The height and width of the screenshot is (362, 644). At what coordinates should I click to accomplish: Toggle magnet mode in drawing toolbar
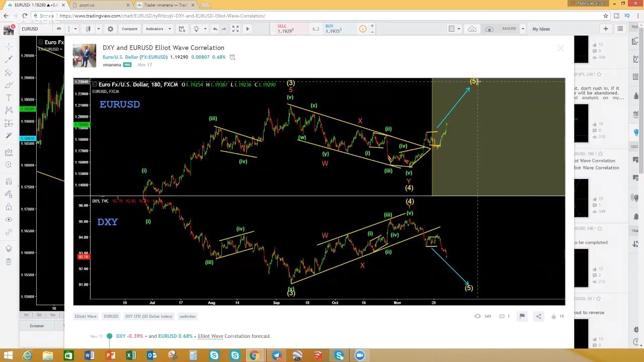[x=9, y=182]
